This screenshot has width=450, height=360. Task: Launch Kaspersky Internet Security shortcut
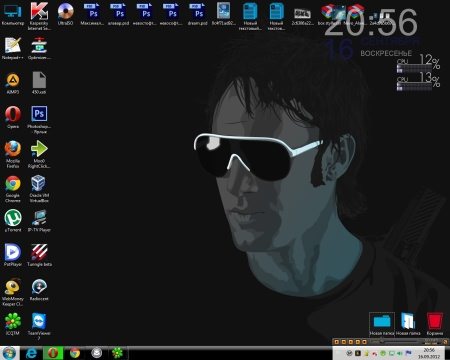39,16
